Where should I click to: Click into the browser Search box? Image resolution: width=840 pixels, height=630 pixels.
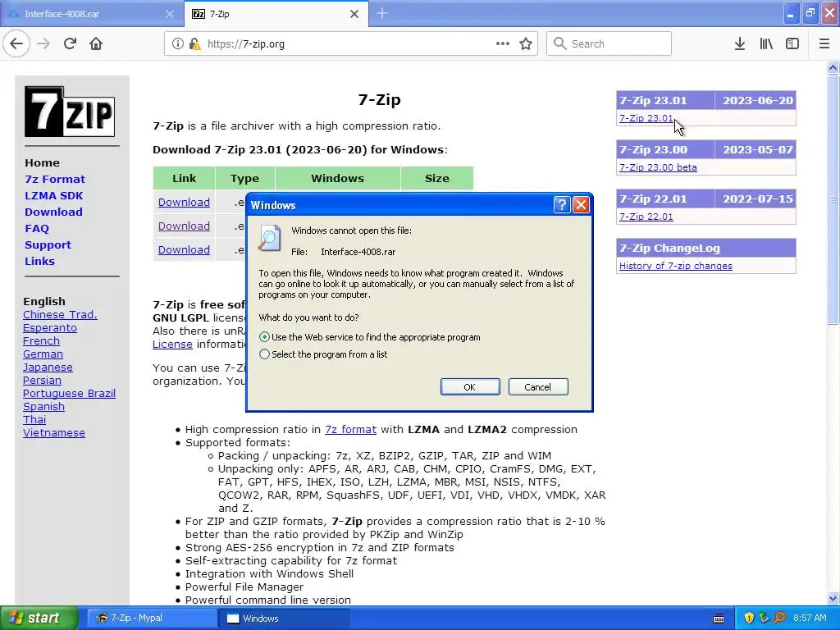pos(609,43)
